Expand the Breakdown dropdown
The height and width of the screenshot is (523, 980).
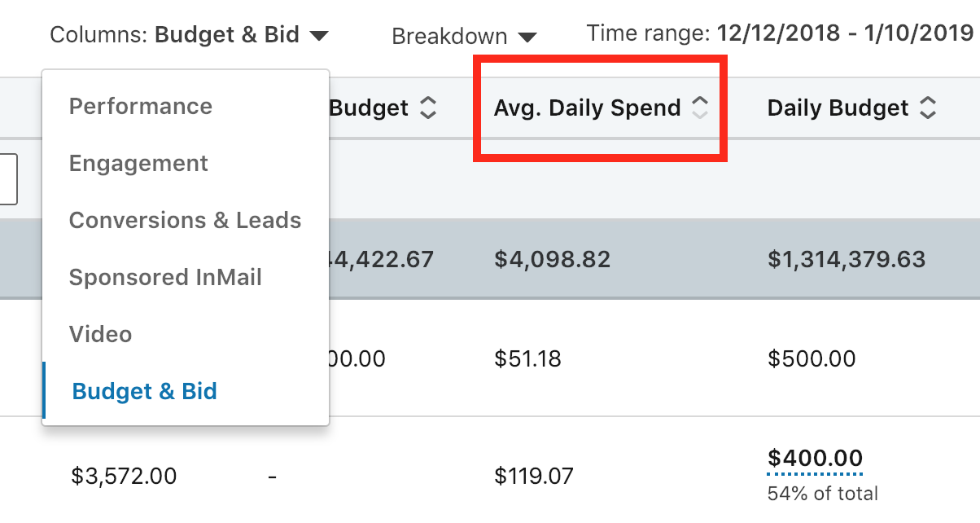(527, 37)
